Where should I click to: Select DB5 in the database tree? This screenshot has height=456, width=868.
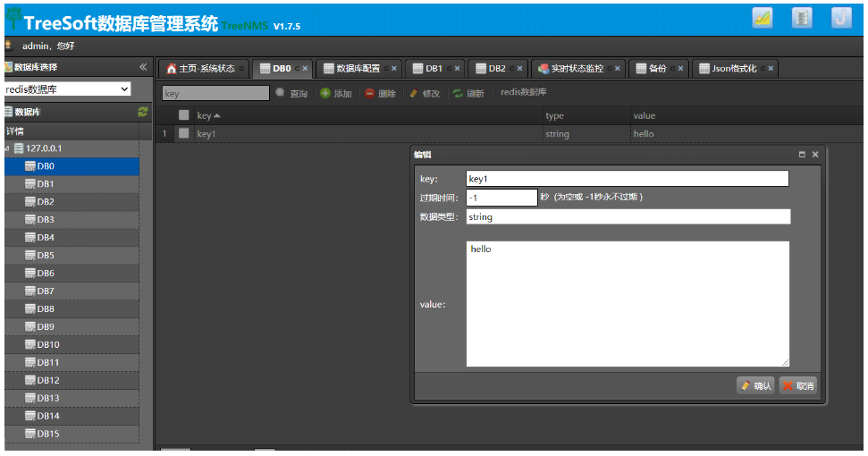[46, 256]
